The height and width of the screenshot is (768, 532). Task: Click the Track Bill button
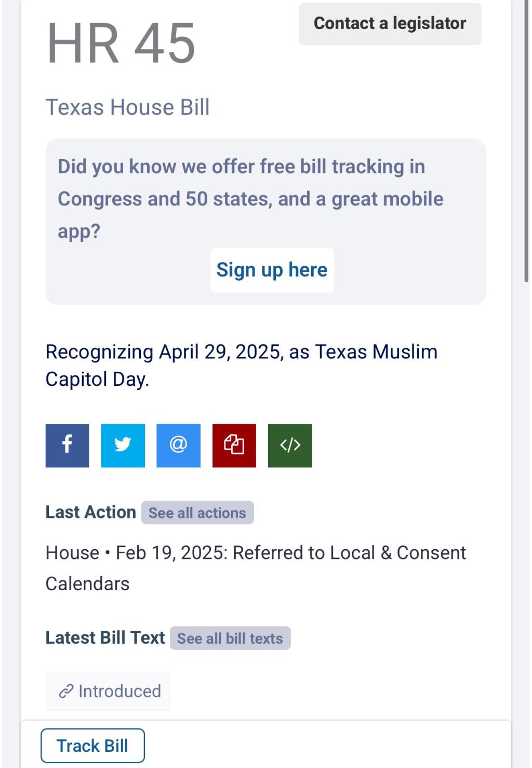pos(92,746)
